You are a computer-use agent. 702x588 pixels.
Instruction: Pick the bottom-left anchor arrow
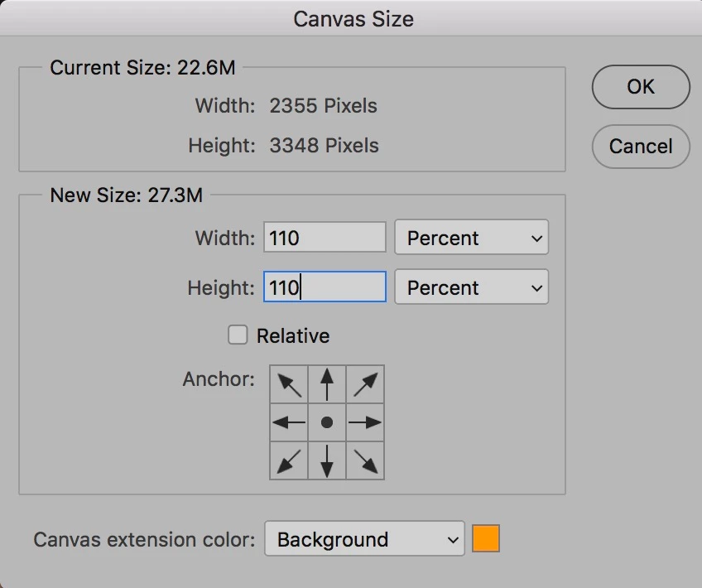289,460
